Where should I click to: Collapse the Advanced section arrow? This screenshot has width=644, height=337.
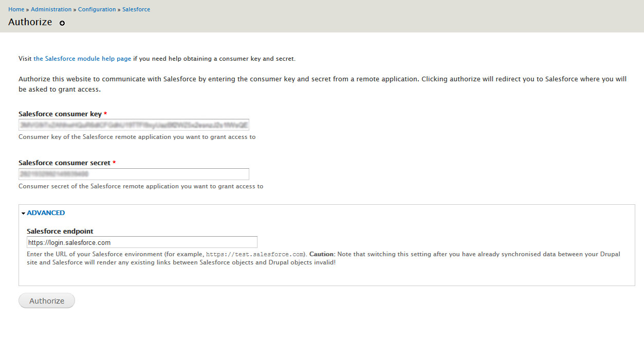(23, 213)
